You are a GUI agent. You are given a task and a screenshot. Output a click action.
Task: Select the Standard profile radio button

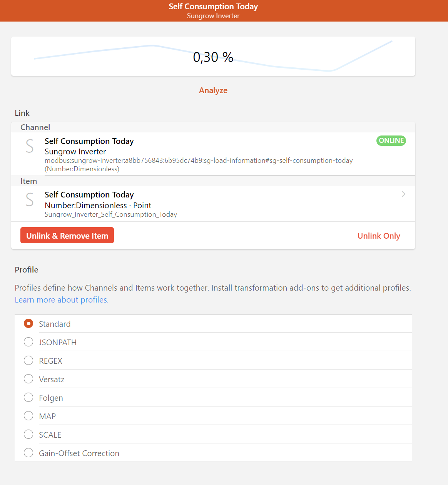click(x=28, y=324)
